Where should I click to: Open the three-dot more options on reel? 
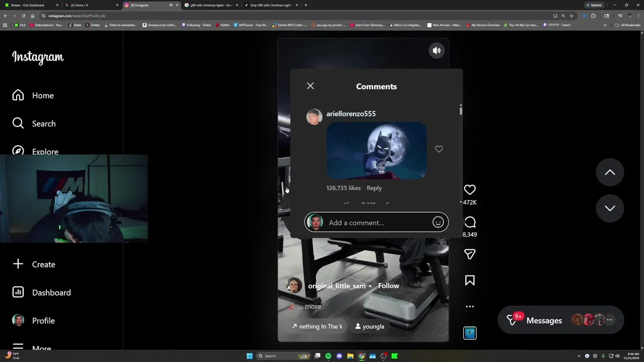(x=470, y=306)
